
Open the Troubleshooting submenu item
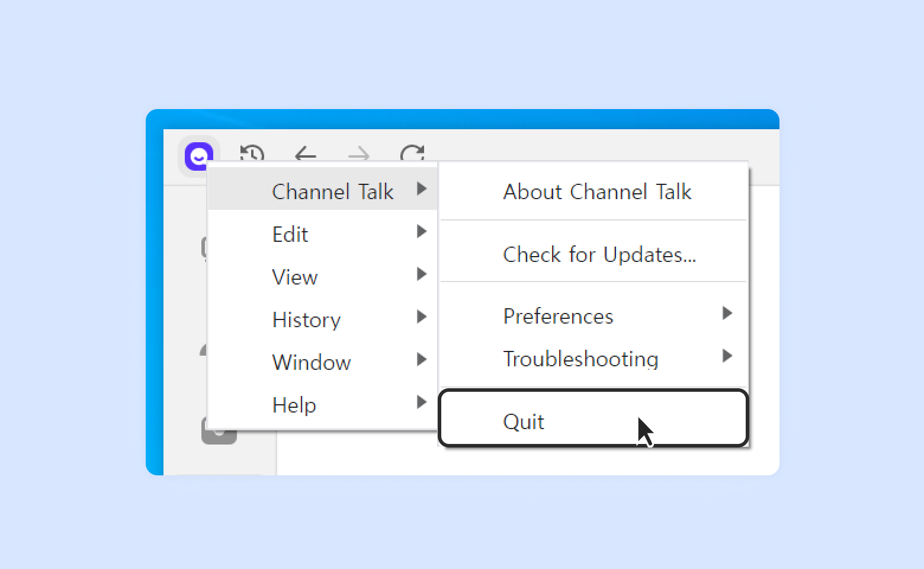(593, 358)
